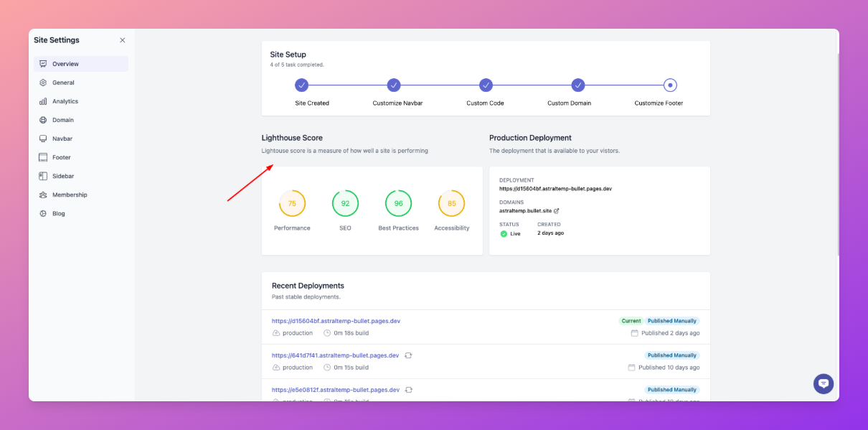Open the Blog settings section
Image resolution: width=868 pixels, height=430 pixels.
(x=58, y=213)
